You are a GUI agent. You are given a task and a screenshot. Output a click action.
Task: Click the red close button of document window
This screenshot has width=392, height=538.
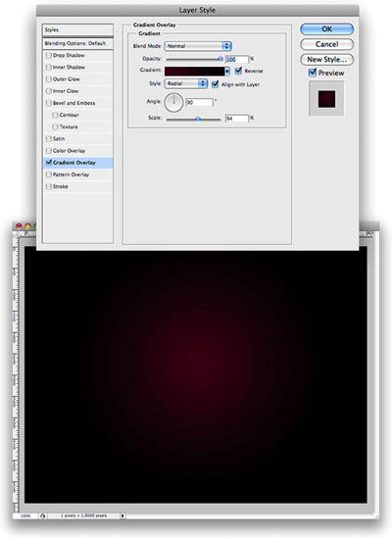pos(19,225)
